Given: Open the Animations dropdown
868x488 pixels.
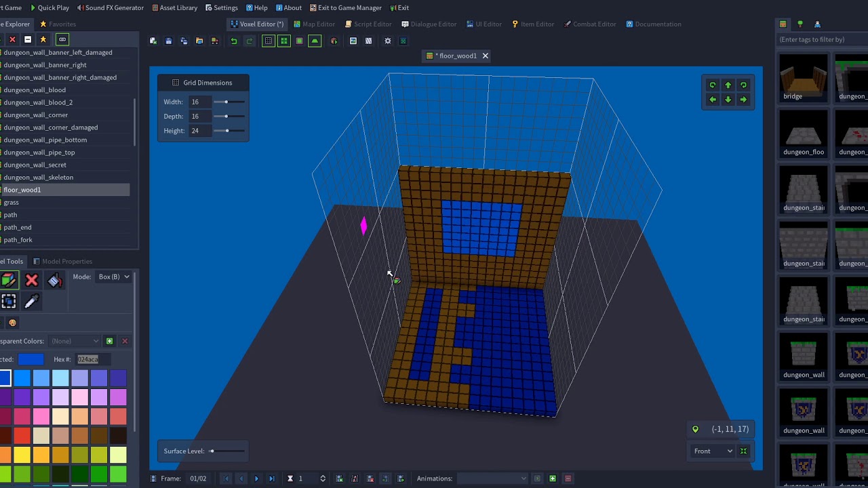Looking at the screenshot, I should click(x=492, y=479).
